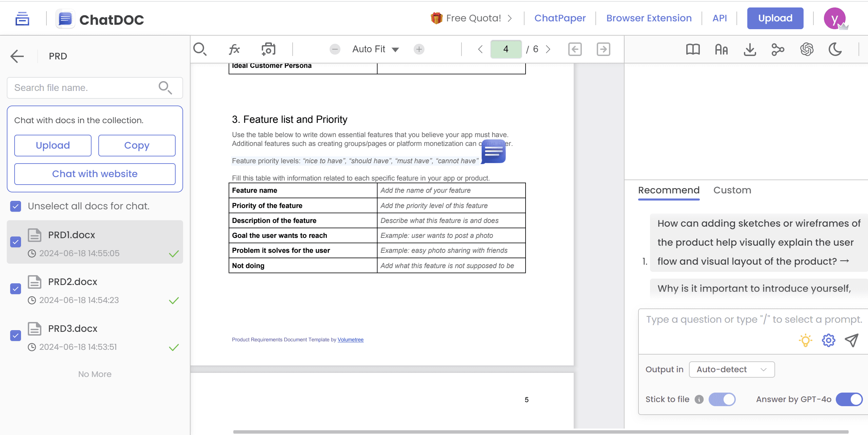Click the lightbulb prompt suggestion icon
868x435 pixels.
click(x=806, y=340)
